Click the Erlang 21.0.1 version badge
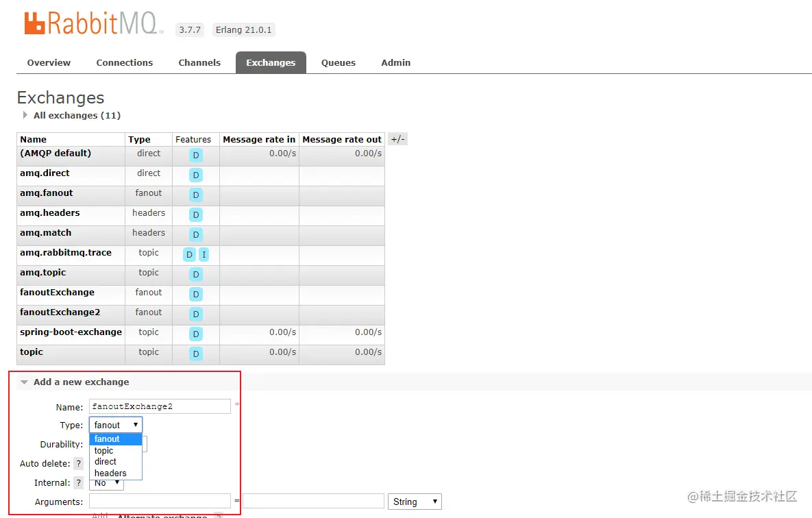This screenshot has width=812, height=518. point(243,29)
